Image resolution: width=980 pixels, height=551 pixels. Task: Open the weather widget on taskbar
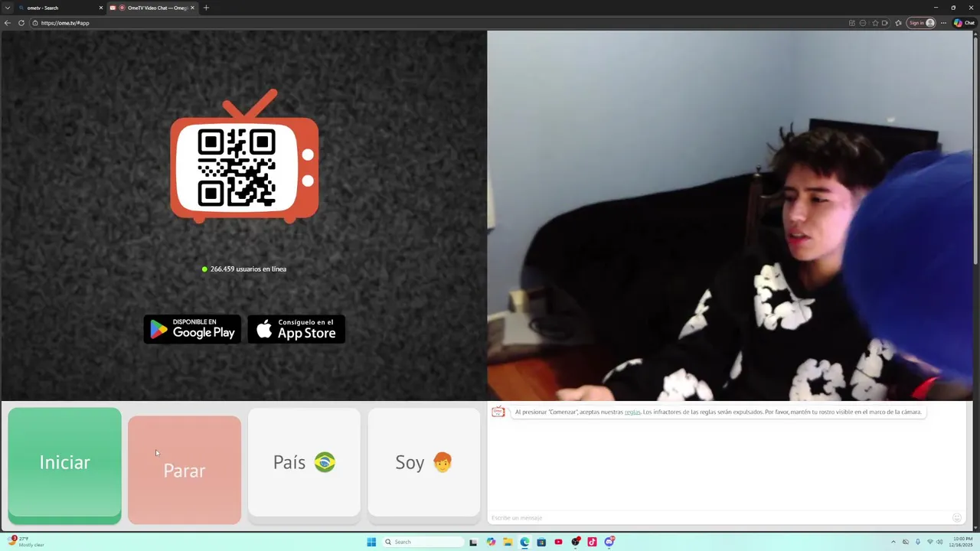point(26,542)
